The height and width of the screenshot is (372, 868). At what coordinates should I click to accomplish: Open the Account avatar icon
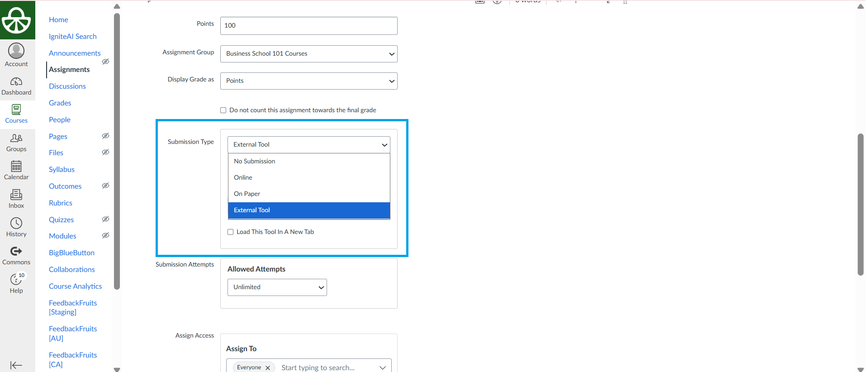(x=16, y=51)
